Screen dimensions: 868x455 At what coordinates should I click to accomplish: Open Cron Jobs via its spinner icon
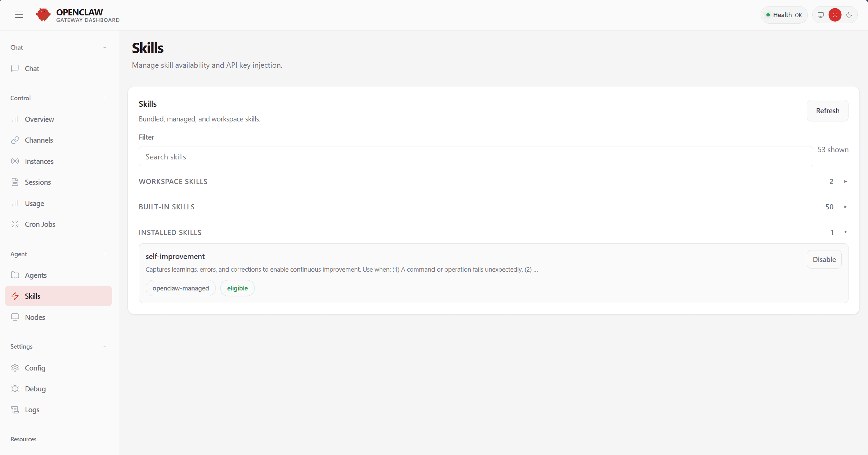[x=15, y=224]
